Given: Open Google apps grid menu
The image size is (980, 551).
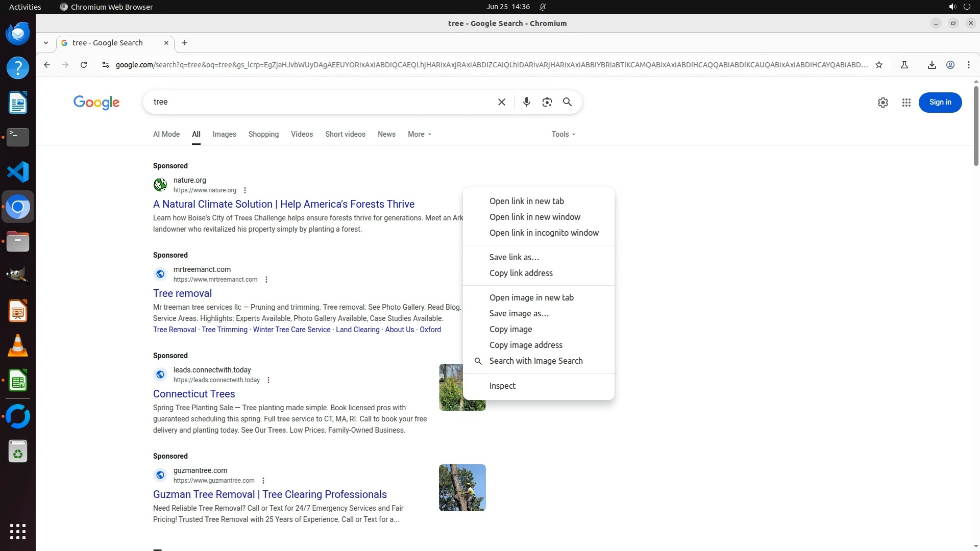Looking at the screenshot, I should click(x=906, y=103).
